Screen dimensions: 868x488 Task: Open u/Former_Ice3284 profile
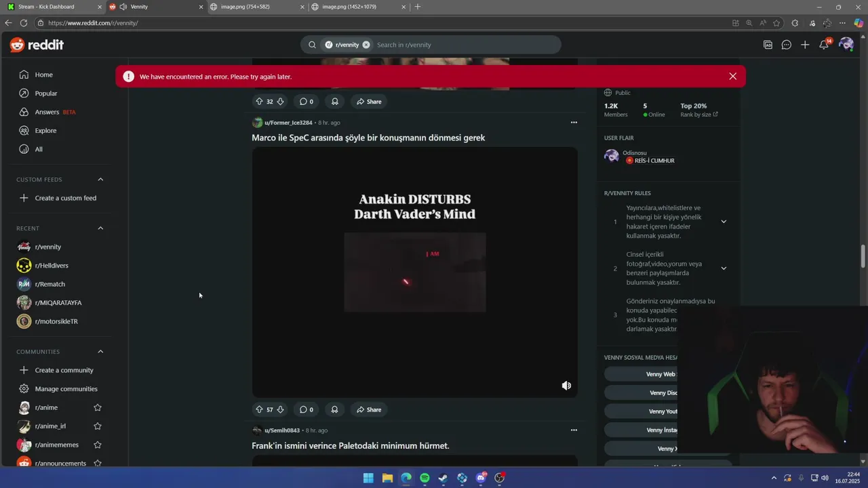tap(288, 123)
